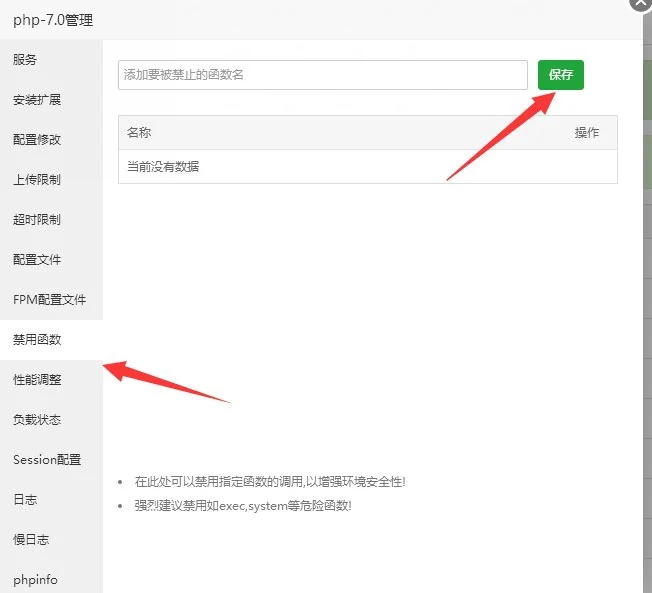Click the empty 当前没有数据 table row

coord(367,167)
